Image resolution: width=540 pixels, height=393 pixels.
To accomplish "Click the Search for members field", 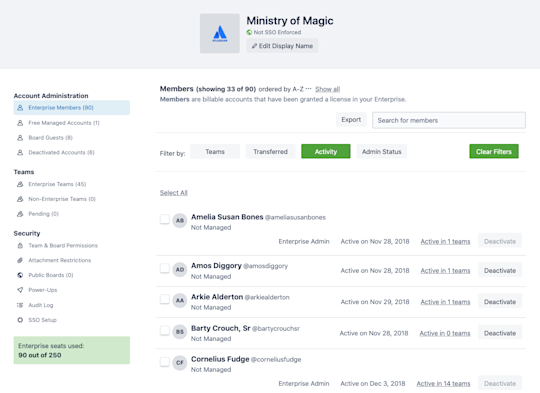I will tap(449, 120).
